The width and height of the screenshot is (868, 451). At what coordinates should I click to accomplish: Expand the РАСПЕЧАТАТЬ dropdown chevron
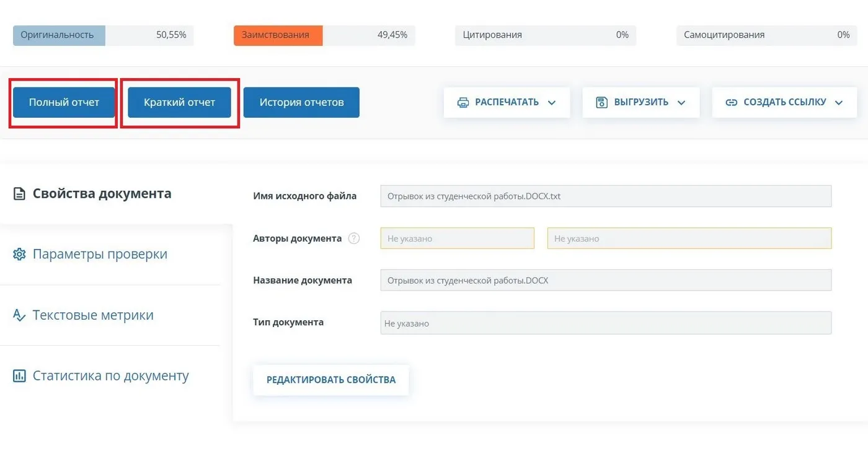coord(552,103)
